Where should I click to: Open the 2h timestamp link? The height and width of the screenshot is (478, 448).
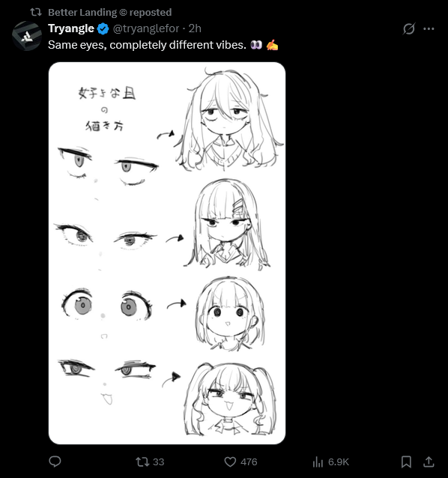pos(195,28)
